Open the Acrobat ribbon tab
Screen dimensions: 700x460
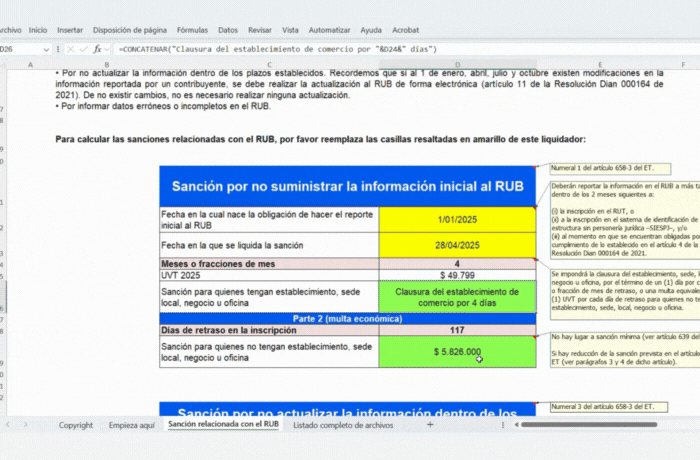click(405, 30)
